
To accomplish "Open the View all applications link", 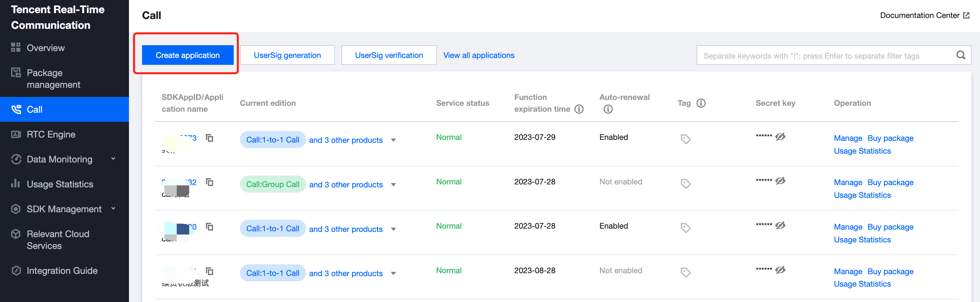I will point(479,55).
